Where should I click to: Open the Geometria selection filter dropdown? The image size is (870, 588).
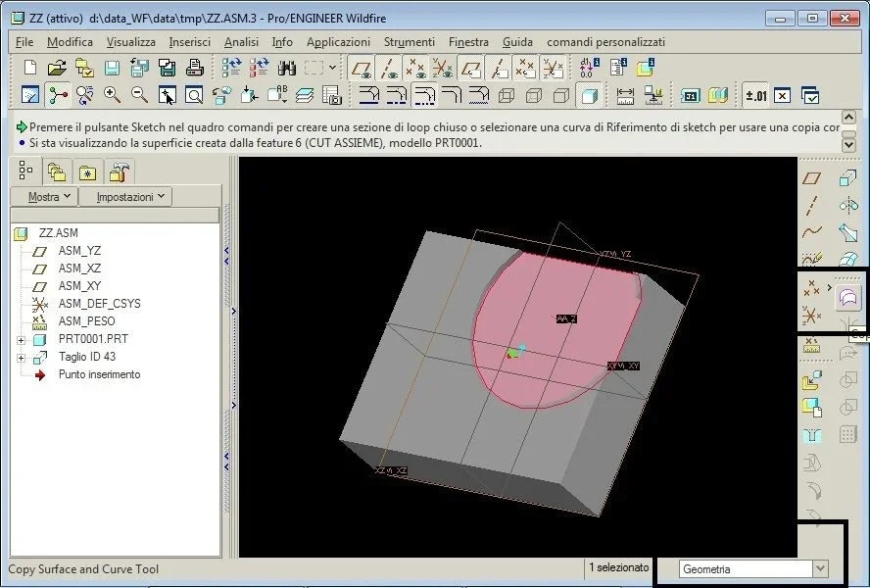tap(820, 568)
